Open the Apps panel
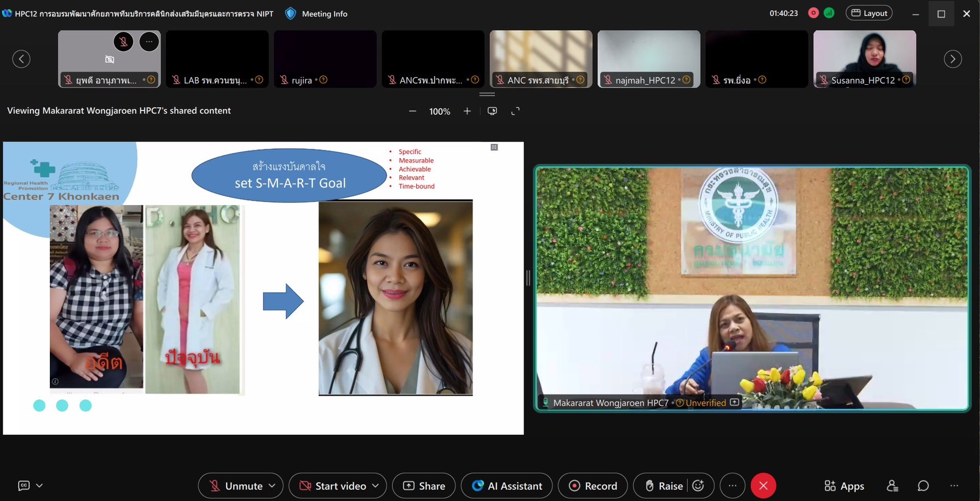980x501 pixels. [x=844, y=486]
